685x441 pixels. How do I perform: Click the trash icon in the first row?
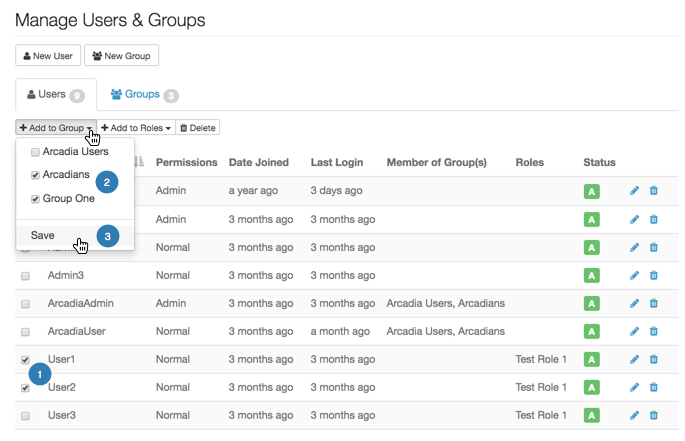pos(654,191)
